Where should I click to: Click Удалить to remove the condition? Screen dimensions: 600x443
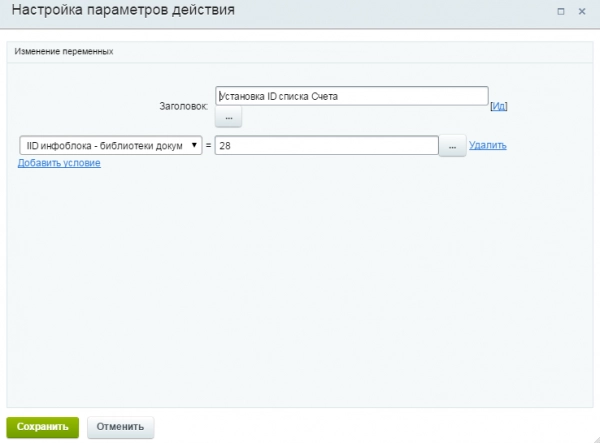[488, 145]
